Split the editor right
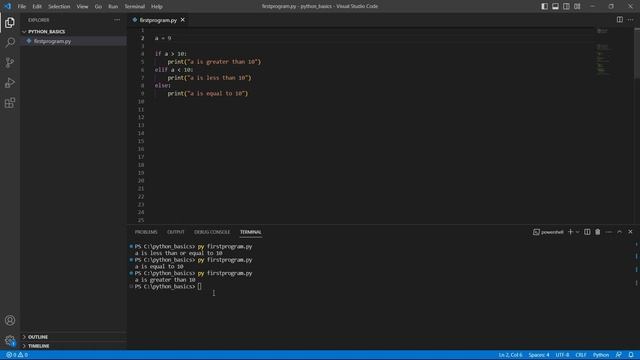This screenshot has width=640, height=360. pos(620,20)
